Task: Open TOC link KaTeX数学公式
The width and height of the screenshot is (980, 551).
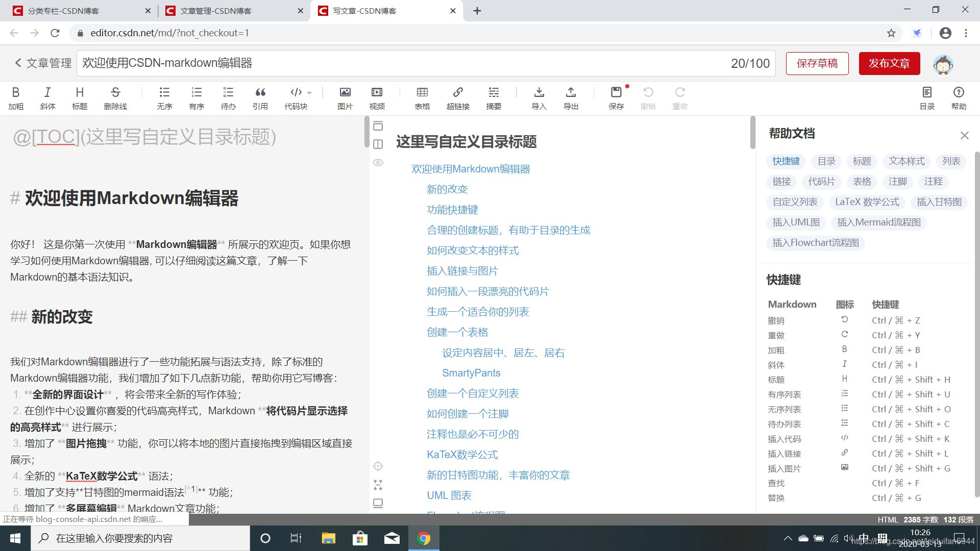Action: 462,455
